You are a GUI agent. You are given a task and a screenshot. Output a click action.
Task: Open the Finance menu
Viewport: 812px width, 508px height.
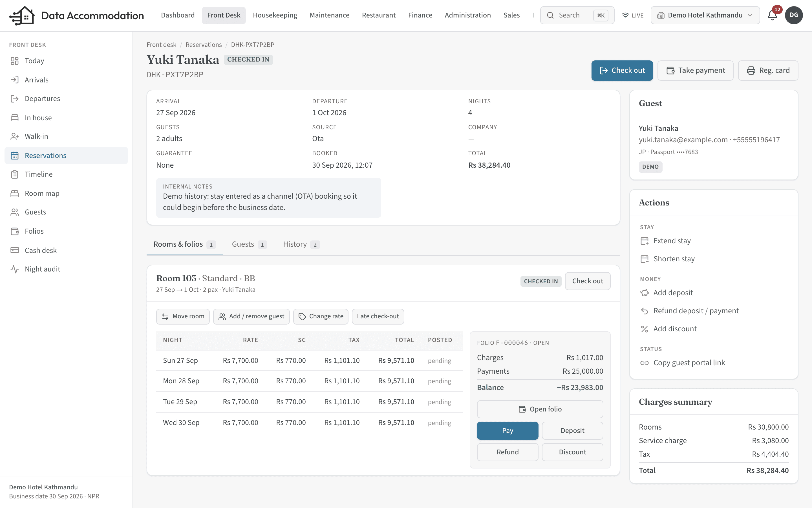pyautogui.click(x=420, y=15)
